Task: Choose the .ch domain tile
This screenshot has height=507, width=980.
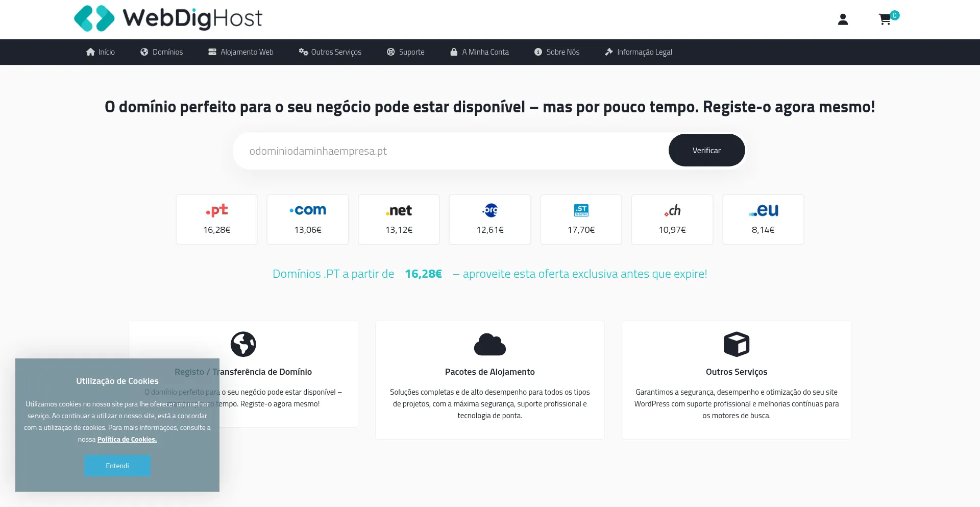Action: coord(672,220)
